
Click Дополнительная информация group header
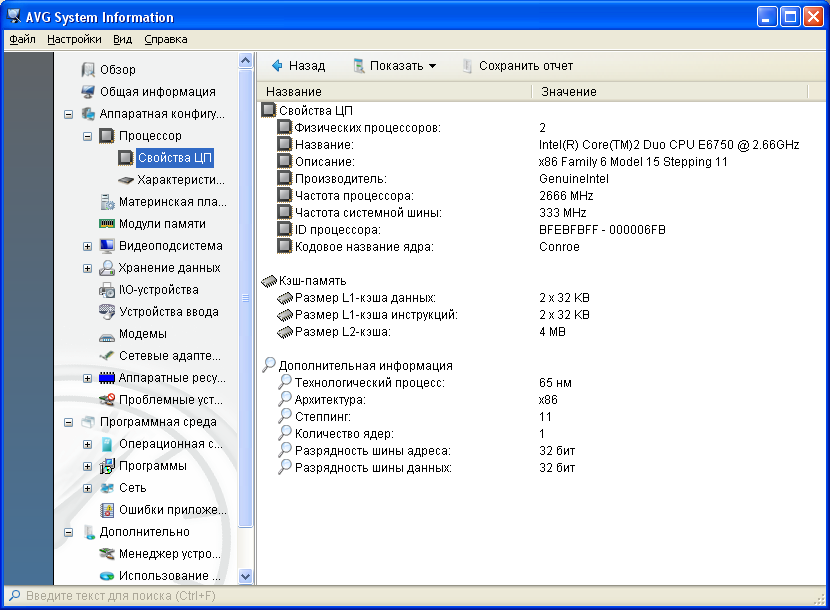click(366, 366)
